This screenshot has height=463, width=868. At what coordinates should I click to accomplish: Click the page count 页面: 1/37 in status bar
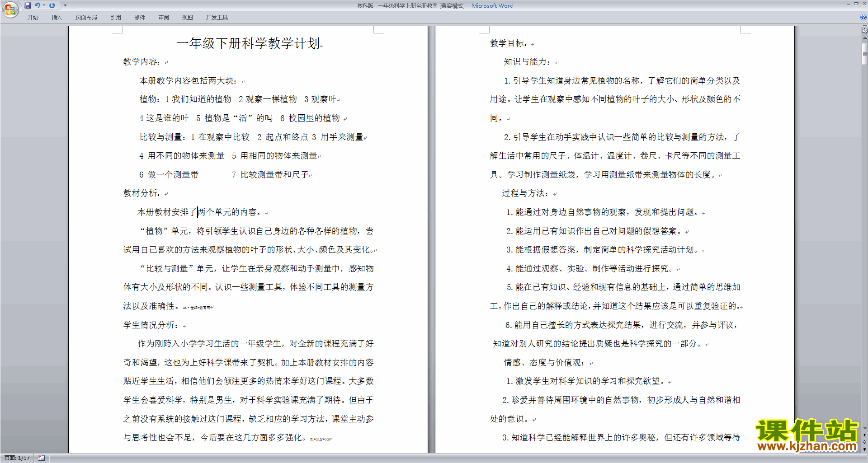click(17, 458)
